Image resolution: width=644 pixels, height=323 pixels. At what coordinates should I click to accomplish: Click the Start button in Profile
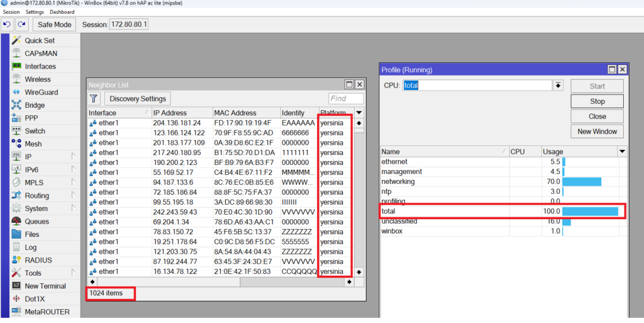coord(597,86)
